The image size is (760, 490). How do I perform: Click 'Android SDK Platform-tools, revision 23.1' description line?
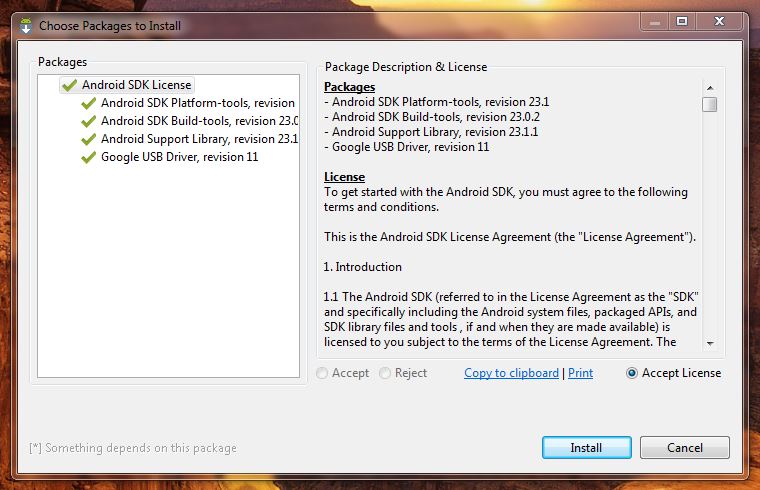[436, 102]
